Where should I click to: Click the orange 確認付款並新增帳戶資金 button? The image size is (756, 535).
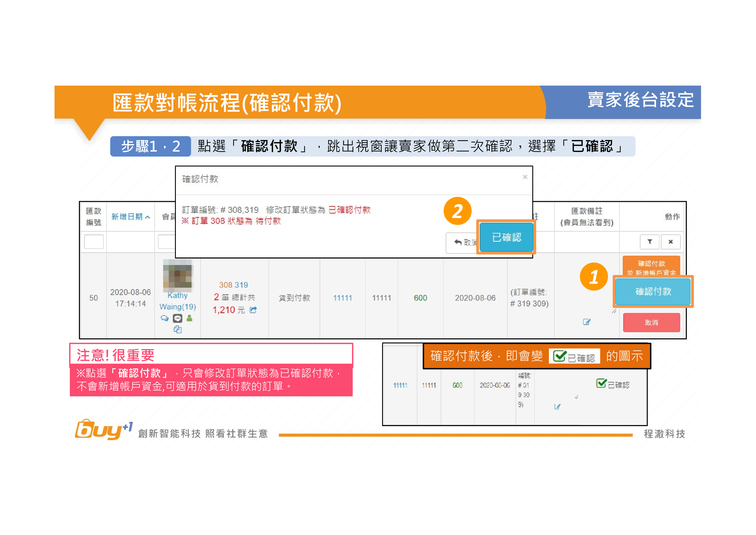point(651,266)
